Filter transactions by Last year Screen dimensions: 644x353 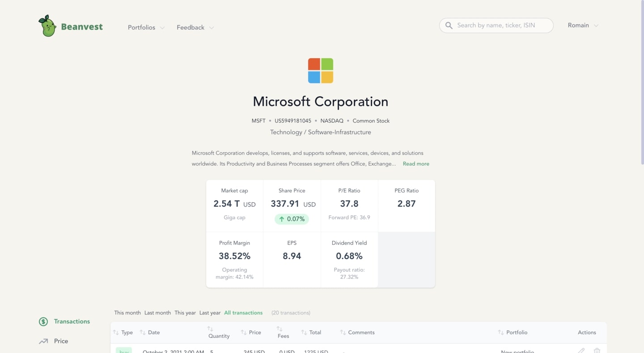click(x=210, y=313)
